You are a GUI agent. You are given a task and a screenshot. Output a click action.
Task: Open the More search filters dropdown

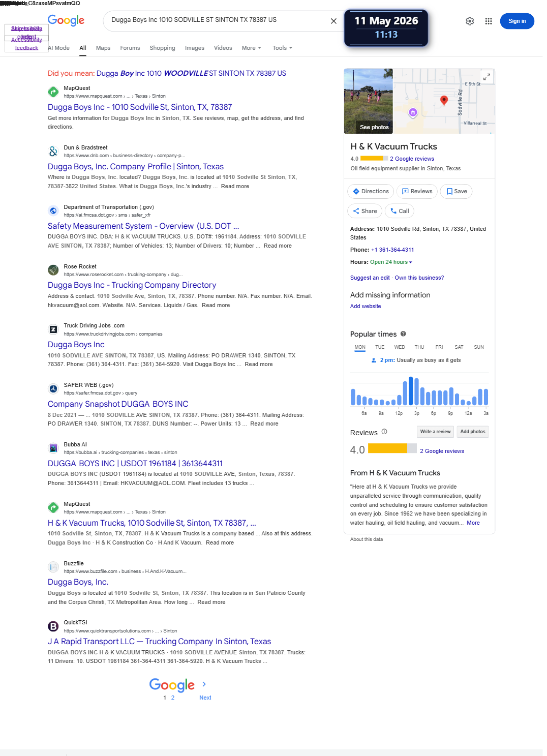251,48
